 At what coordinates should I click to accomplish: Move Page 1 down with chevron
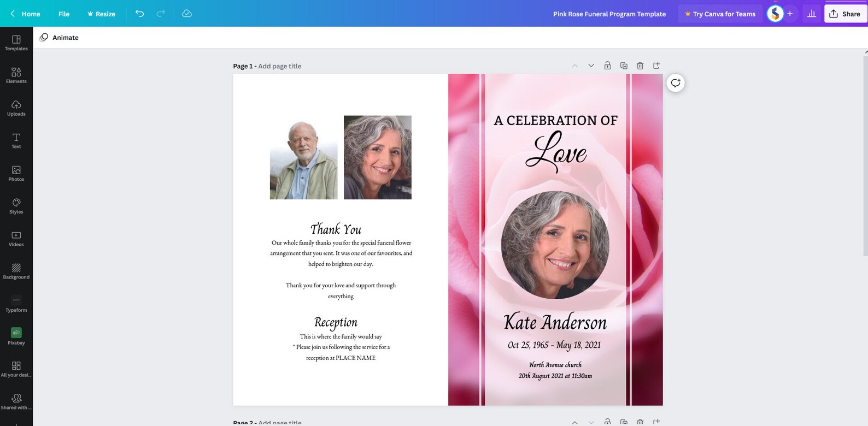[x=591, y=66]
